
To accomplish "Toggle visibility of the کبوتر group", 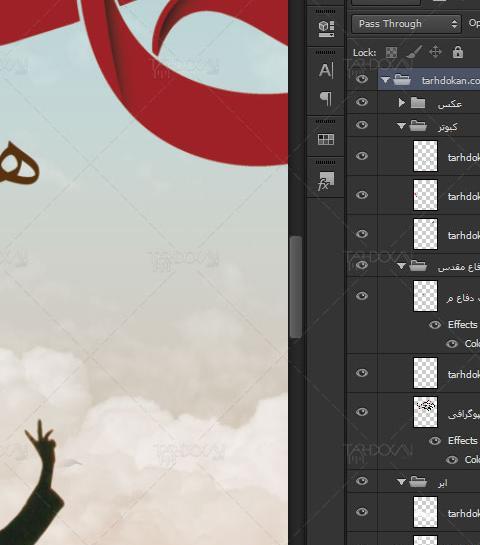I will pyautogui.click(x=362, y=125).
